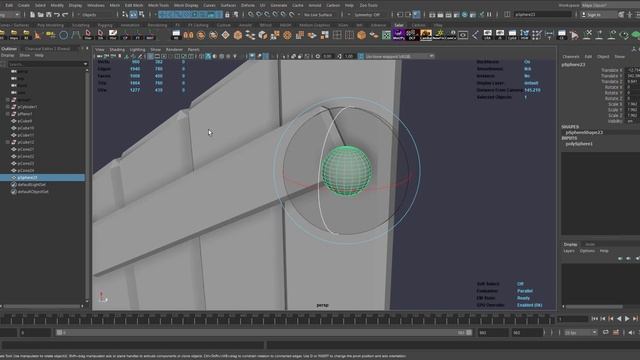Open the Edit Mesh menu

pyautogui.click(x=134, y=5)
